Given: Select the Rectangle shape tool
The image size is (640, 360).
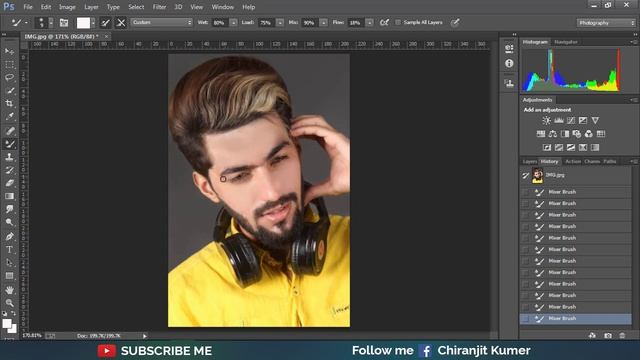Looking at the screenshot, I should point(9,276).
